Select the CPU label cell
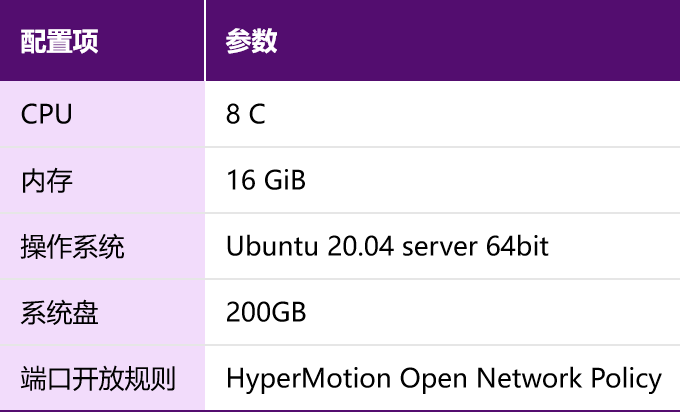Image resolution: width=680 pixels, height=412 pixels. point(102,114)
